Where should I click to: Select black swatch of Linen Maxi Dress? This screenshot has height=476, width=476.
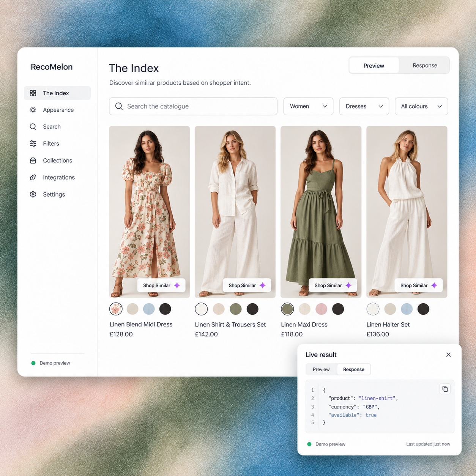[x=338, y=309]
